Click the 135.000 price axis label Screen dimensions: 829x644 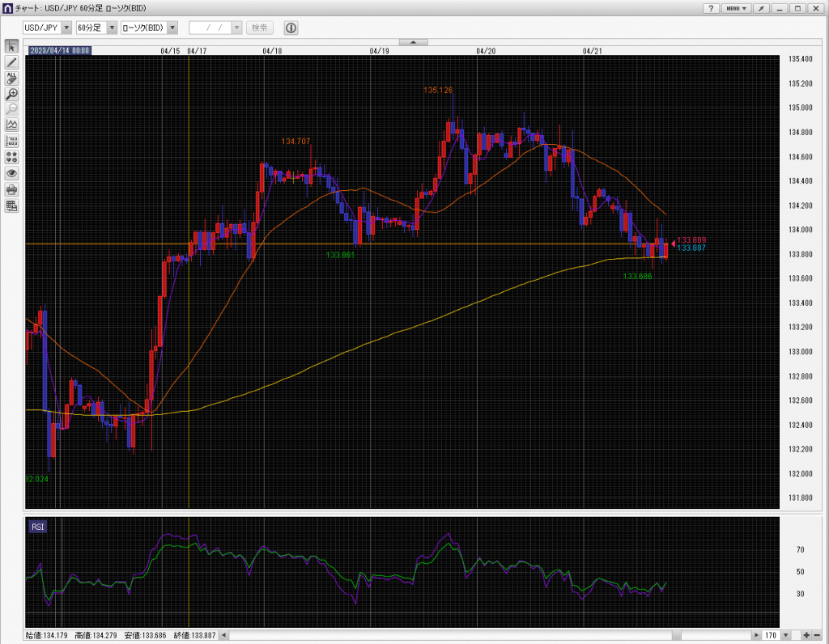801,108
